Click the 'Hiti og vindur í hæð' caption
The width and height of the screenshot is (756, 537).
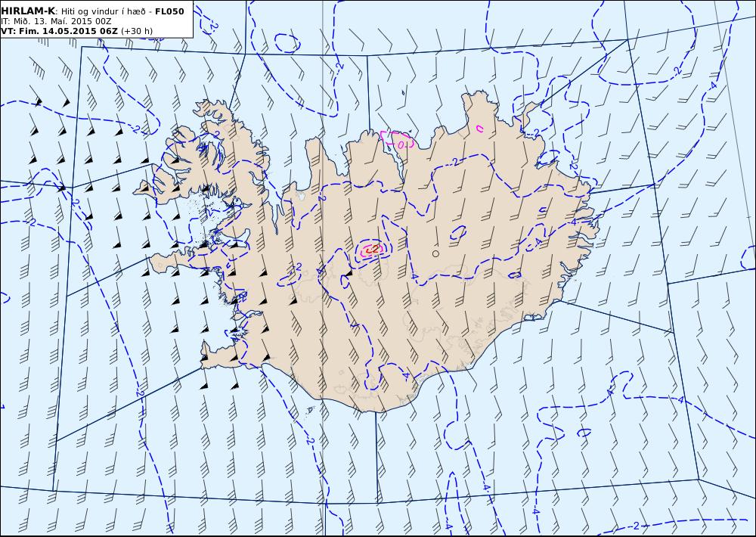click(x=103, y=11)
